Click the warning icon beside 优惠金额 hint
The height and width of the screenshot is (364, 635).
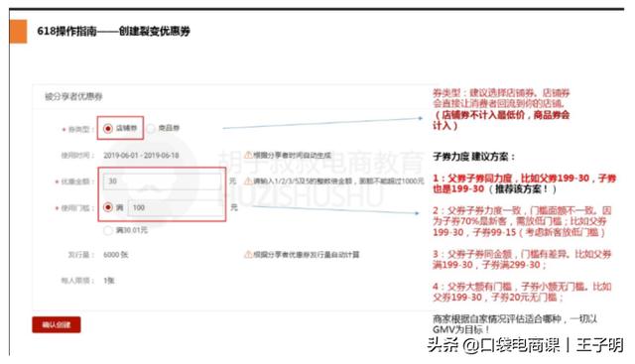pos(248,181)
